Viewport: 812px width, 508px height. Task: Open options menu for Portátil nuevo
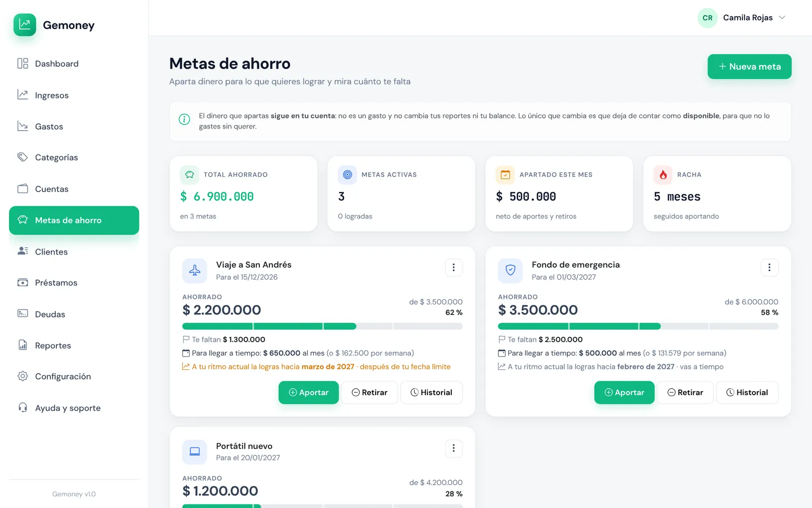coord(454,448)
